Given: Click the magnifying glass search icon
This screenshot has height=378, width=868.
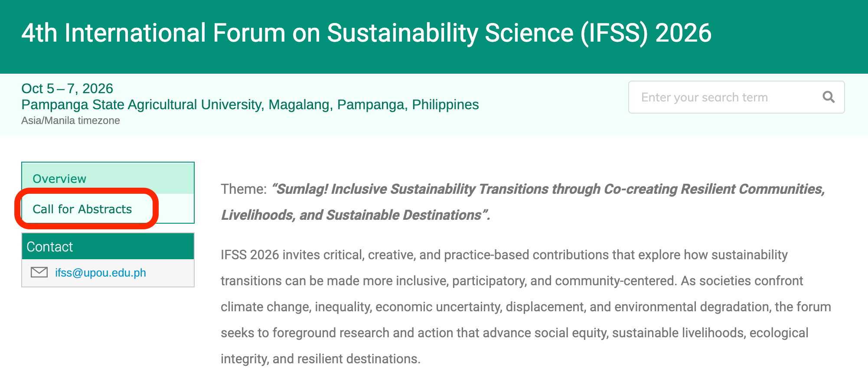Looking at the screenshot, I should click(x=829, y=97).
